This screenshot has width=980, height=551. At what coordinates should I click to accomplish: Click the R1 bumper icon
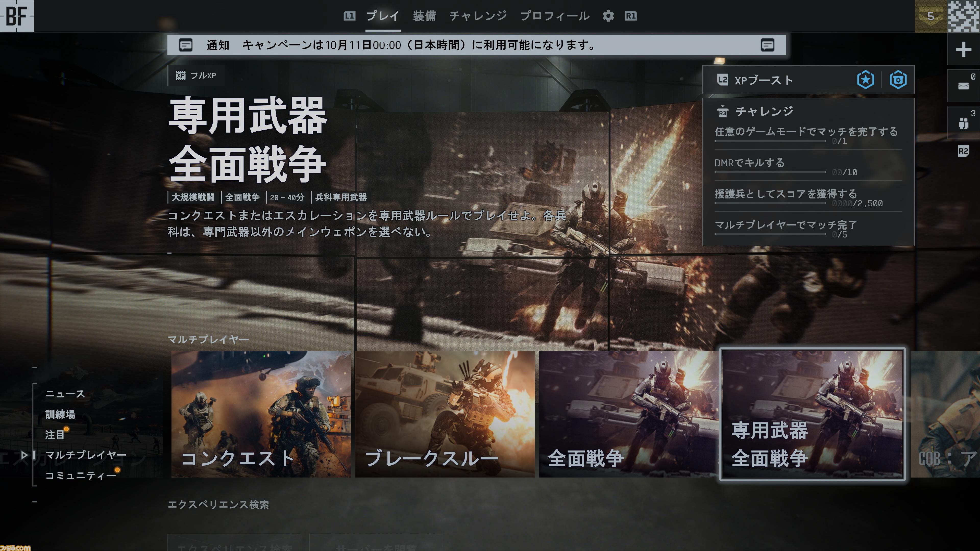point(630,16)
